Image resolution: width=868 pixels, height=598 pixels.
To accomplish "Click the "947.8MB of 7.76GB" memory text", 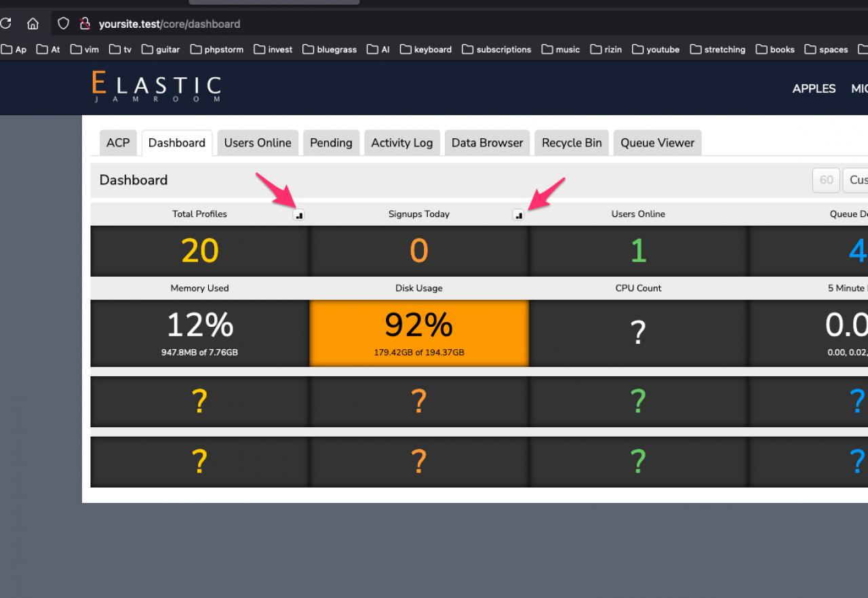I will coord(200,353).
